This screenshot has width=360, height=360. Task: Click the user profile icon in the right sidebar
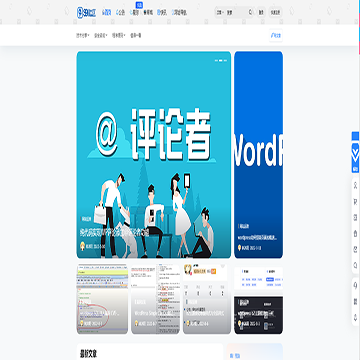pyautogui.click(x=355, y=184)
